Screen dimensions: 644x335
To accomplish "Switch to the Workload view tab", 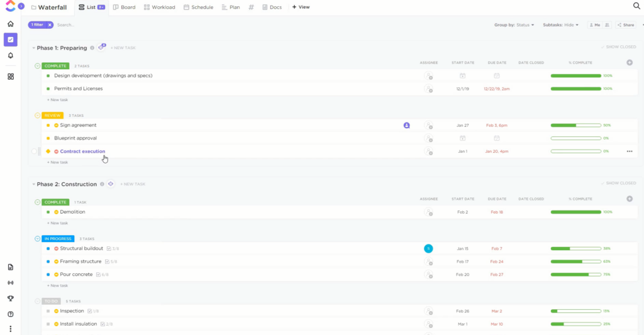I will pyautogui.click(x=159, y=8).
